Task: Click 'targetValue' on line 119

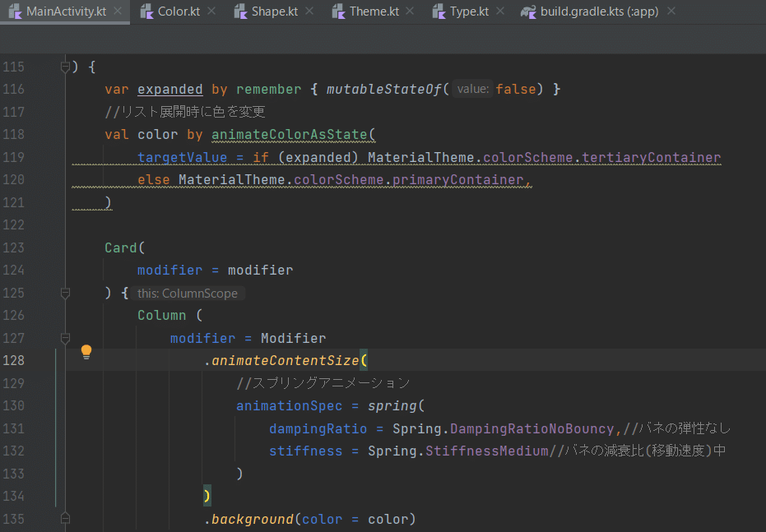Action: click(x=182, y=157)
